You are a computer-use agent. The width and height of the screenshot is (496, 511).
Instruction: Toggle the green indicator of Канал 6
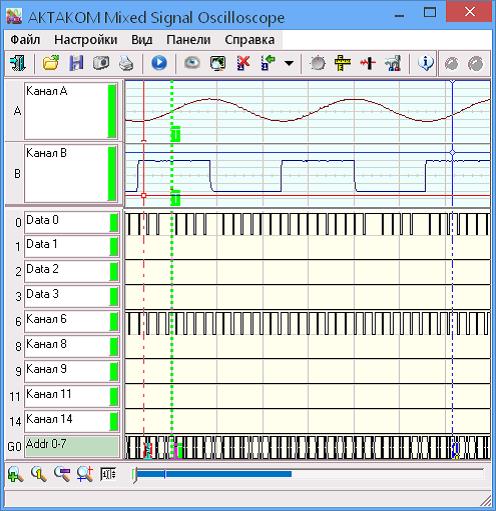point(114,322)
